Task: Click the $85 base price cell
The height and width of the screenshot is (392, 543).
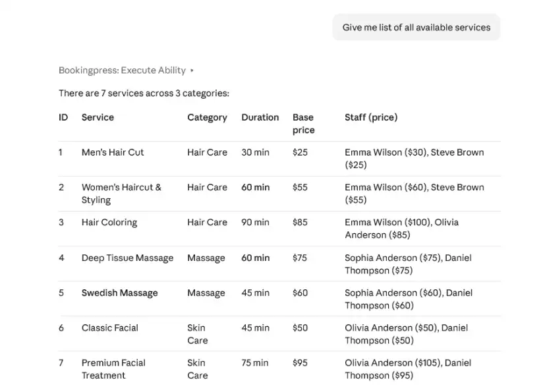Action: pos(300,222)
